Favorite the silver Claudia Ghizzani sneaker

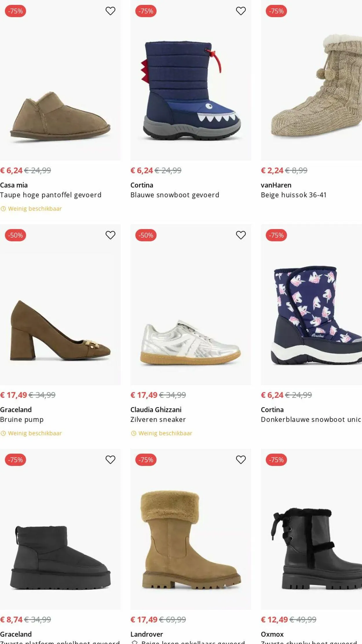click(241, 235)
